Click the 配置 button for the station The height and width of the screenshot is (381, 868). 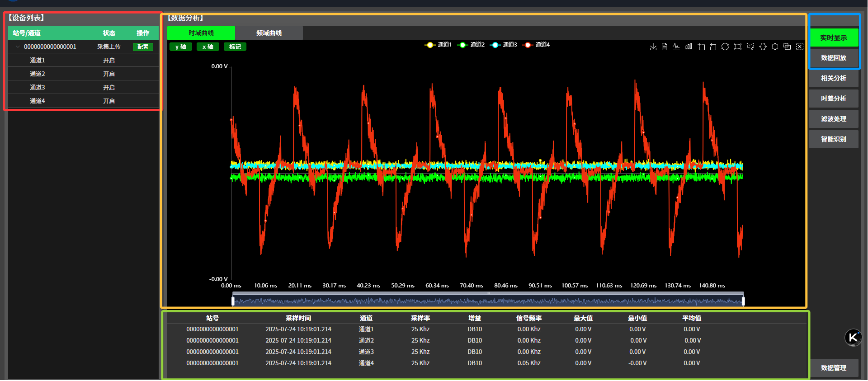pos(143,47)
